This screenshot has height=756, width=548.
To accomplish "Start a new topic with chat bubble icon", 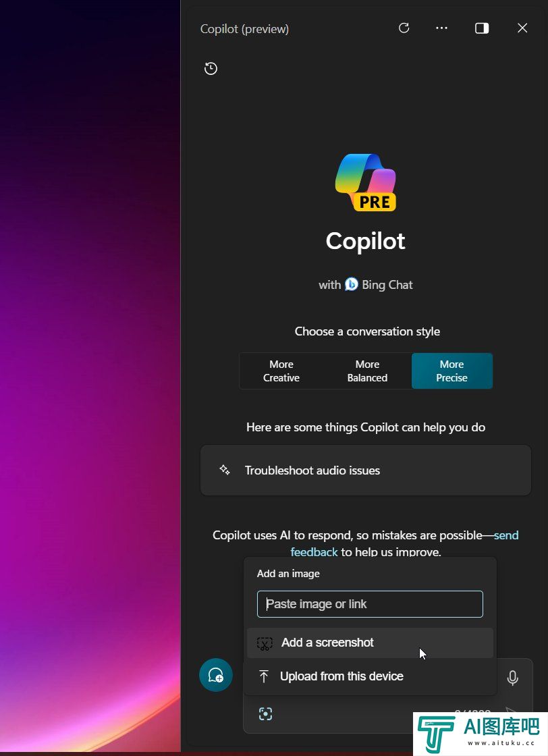I will (216, 675).
